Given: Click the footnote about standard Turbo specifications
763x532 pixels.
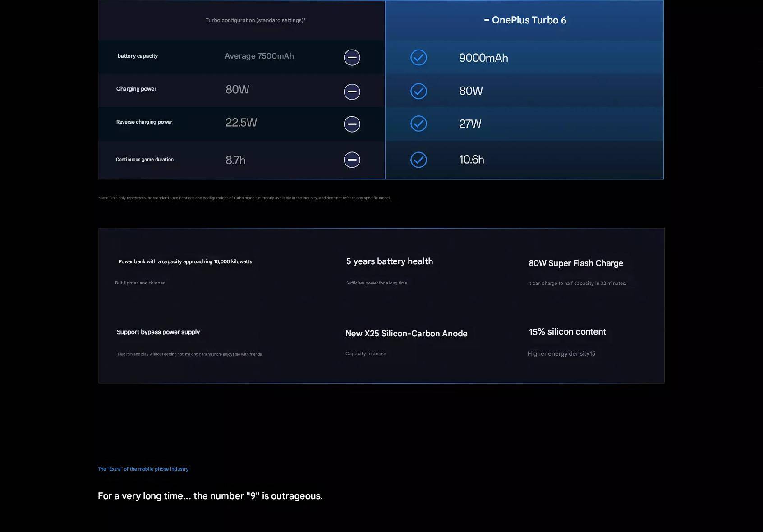Looking at the screenshot, I should [x=244, y=198].
